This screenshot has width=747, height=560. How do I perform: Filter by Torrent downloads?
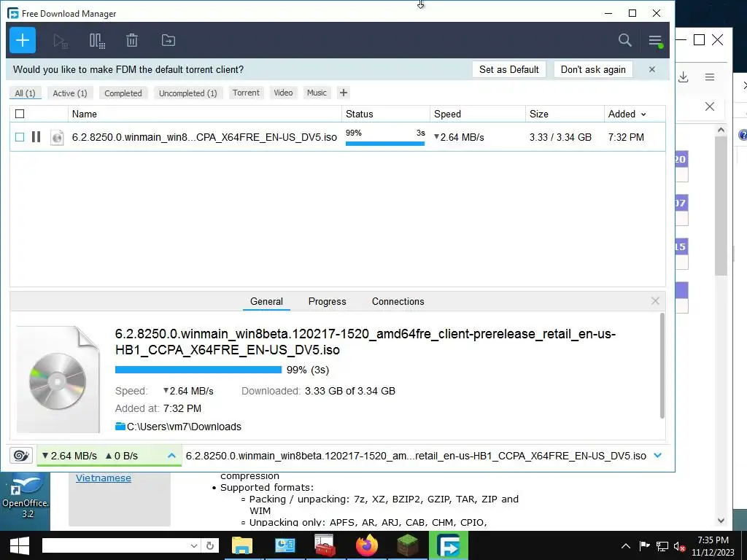pyautogui.click(x=247, y=93)
